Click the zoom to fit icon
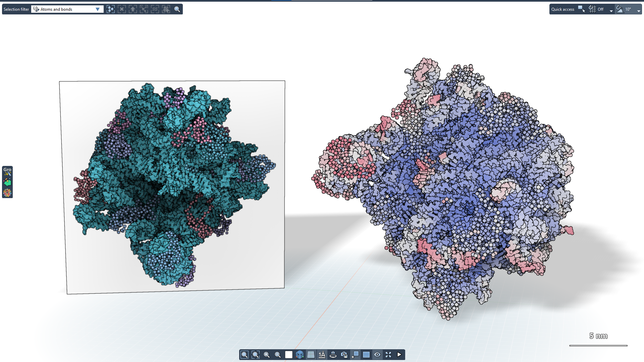Viewport: 644px width, 362px height. pyautogui.click(x=245, y=355)
